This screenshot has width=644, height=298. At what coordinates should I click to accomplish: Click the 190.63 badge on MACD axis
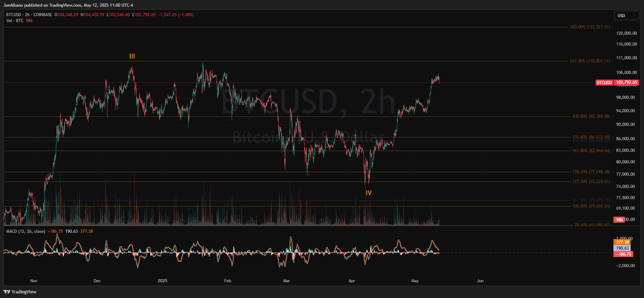point(622,248)
